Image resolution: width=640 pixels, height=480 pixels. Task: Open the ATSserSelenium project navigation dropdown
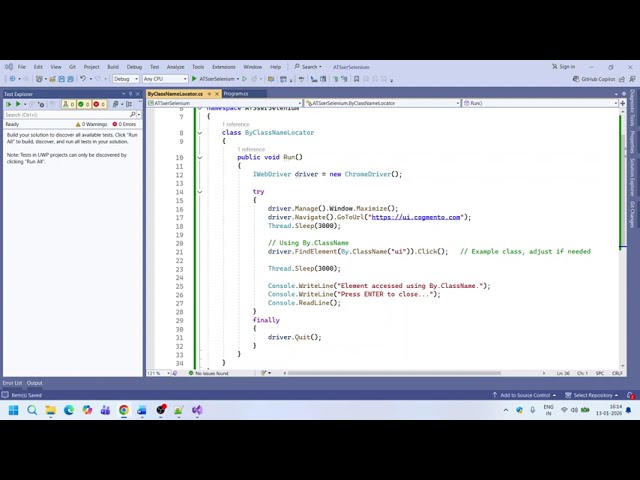click(x=224, y=103)
